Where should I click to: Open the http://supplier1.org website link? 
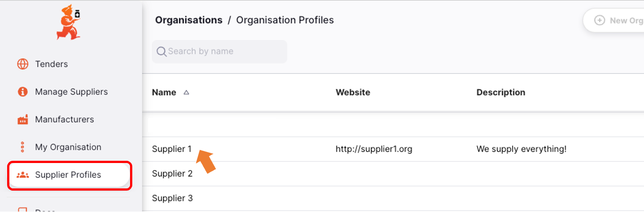click(374, 149)
